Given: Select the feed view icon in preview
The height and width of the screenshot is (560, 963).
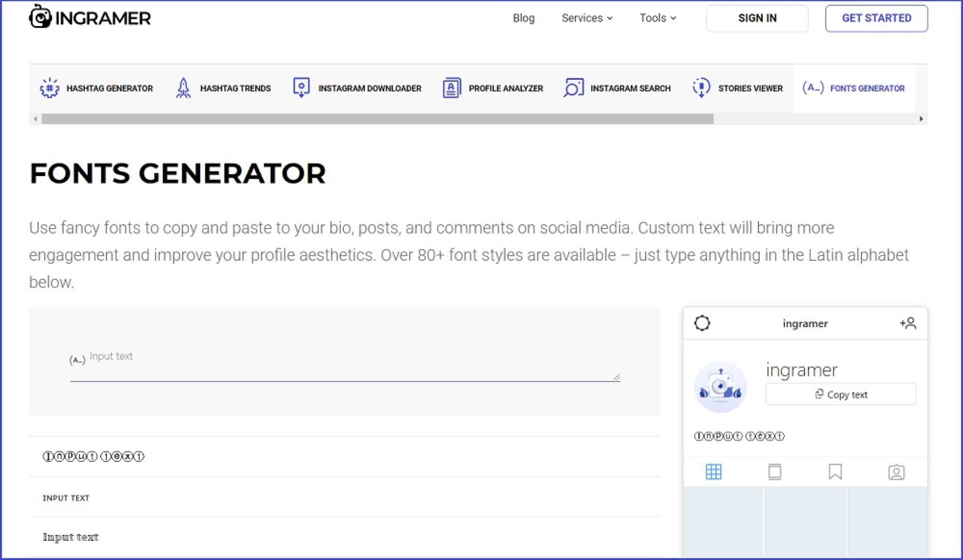Looking at the screenshot, I should point(774,472).
